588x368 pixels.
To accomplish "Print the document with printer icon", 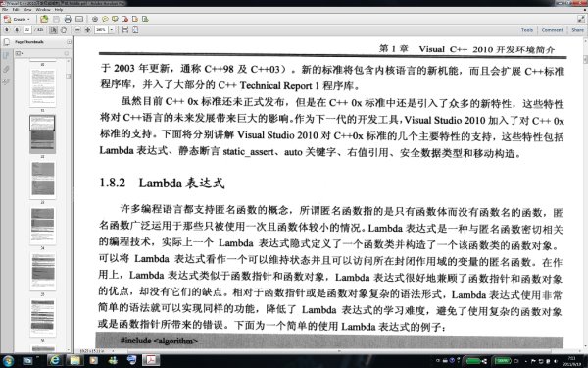I will point(68,19).
